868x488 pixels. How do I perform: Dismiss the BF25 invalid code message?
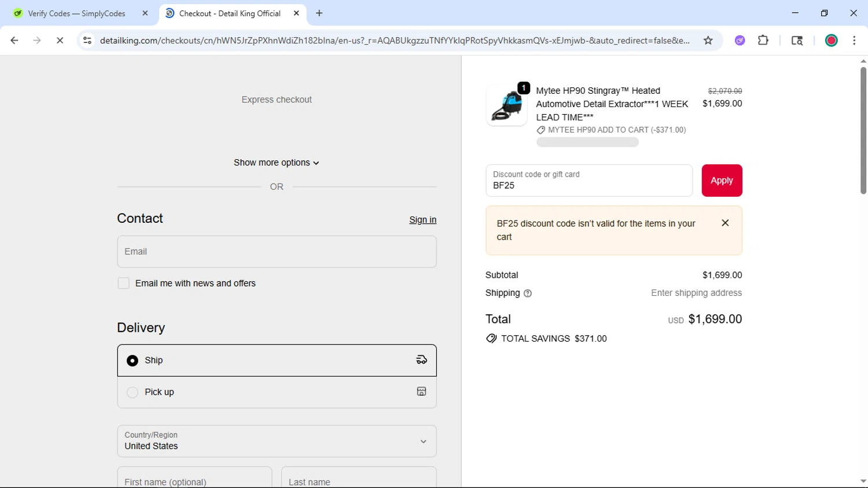coord(725,223)
